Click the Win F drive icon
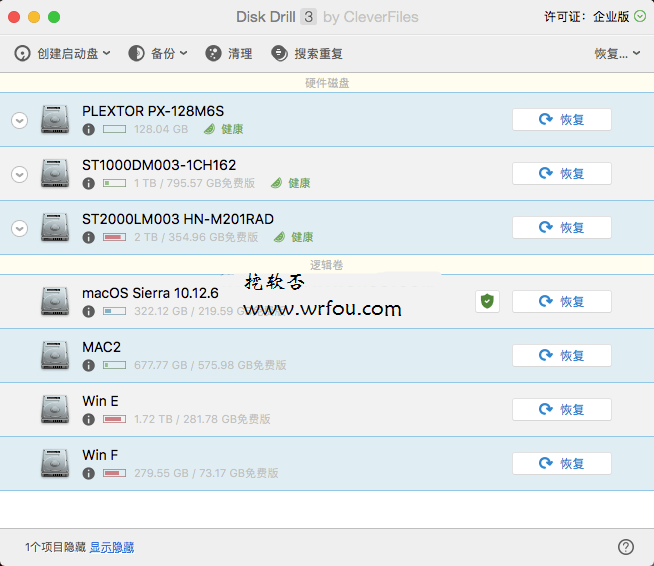 click(55, 463)
